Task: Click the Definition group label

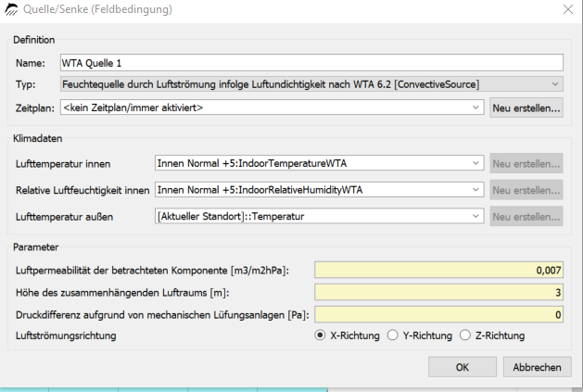Action: coord(34,40)
